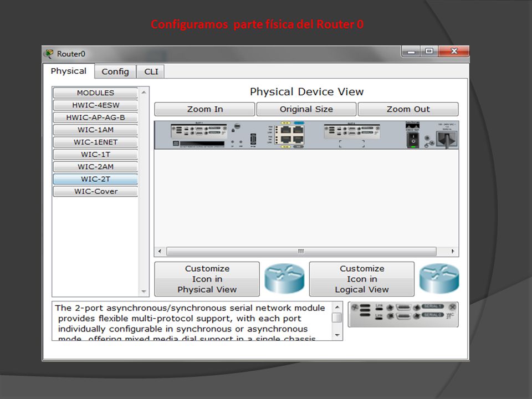The image size is (532, 399).
Task: Click the device view scroll left arrow
Action: click(160, 252)
